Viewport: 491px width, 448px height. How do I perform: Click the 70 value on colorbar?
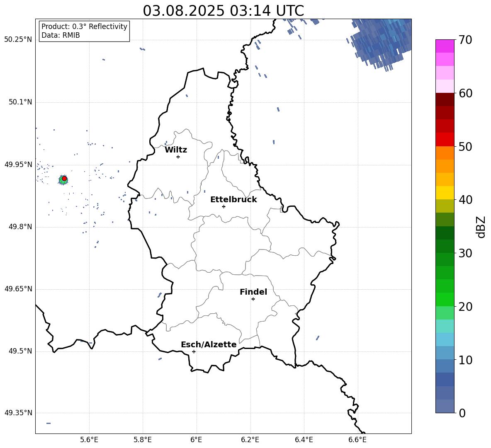click(465, 40)
